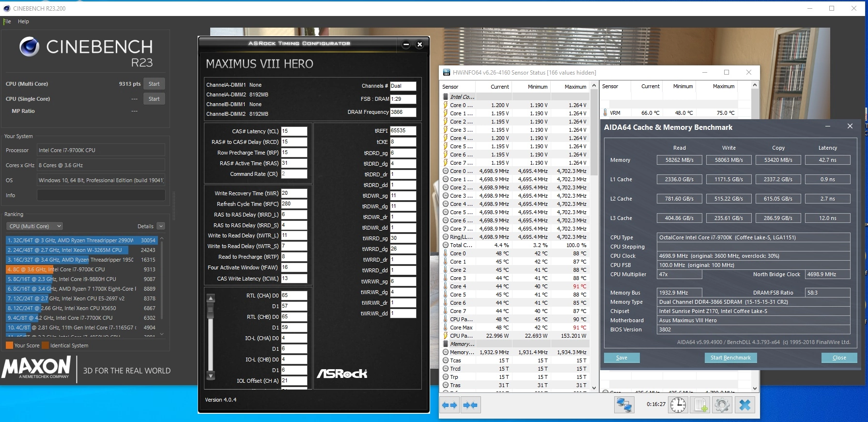Click HWiNFO right pane scroll up arrow
The width and height of the screenshot is (868, 422).
tap(755, 85)
